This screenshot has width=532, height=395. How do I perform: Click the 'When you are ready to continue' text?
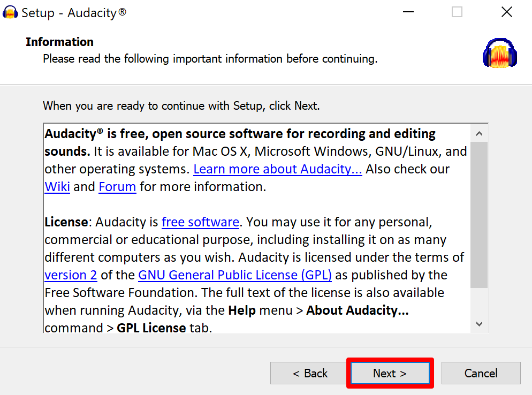[x=181, y=106]
